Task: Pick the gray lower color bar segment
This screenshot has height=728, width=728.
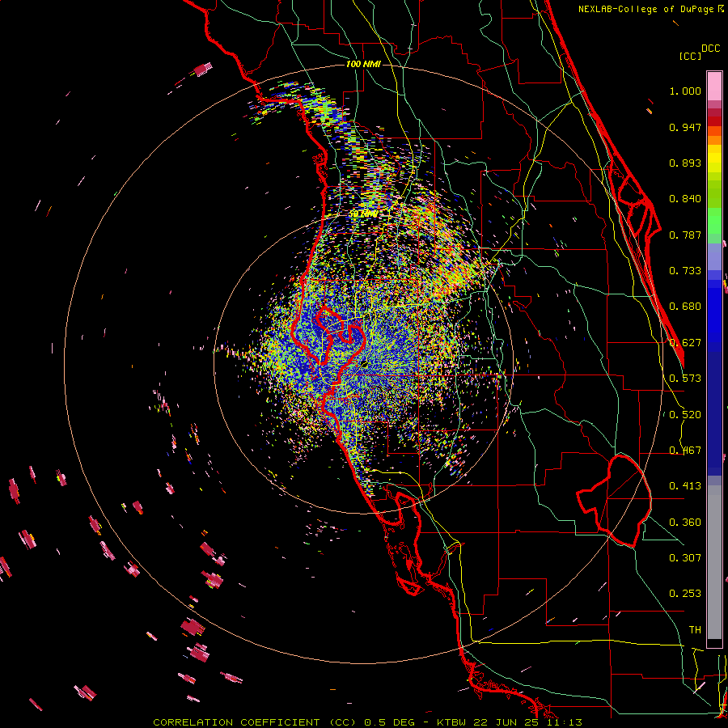Action: point(714,562)
